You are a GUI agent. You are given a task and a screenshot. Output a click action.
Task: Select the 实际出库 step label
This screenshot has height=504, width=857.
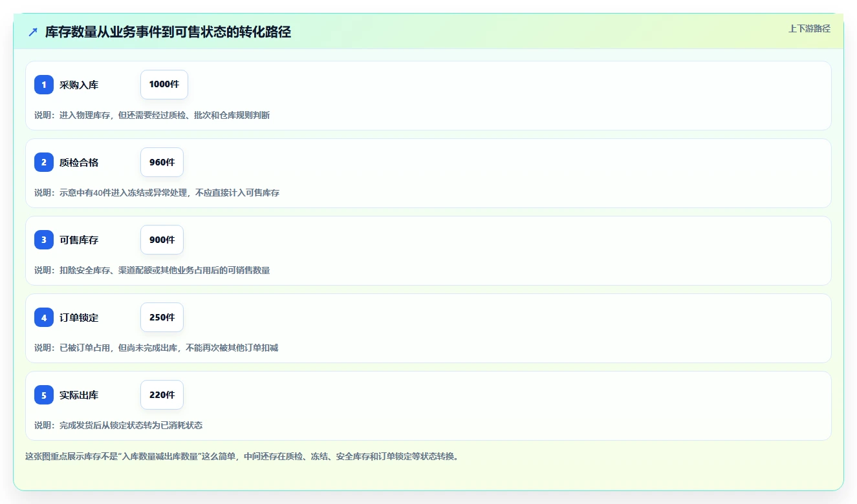(79, 395)
